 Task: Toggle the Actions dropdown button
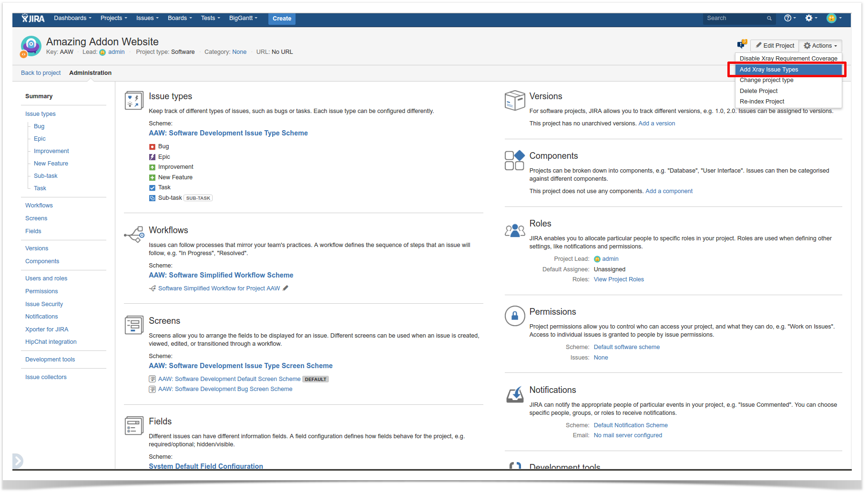click(820, 46)
